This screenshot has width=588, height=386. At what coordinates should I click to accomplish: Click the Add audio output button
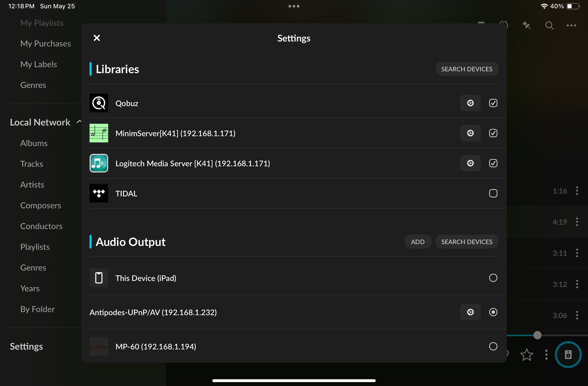418,242
